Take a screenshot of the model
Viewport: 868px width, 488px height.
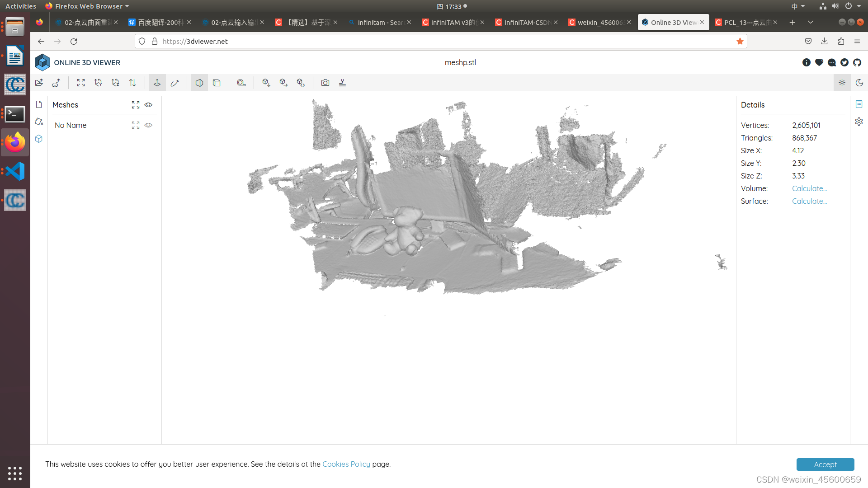[x=325, y=83]
